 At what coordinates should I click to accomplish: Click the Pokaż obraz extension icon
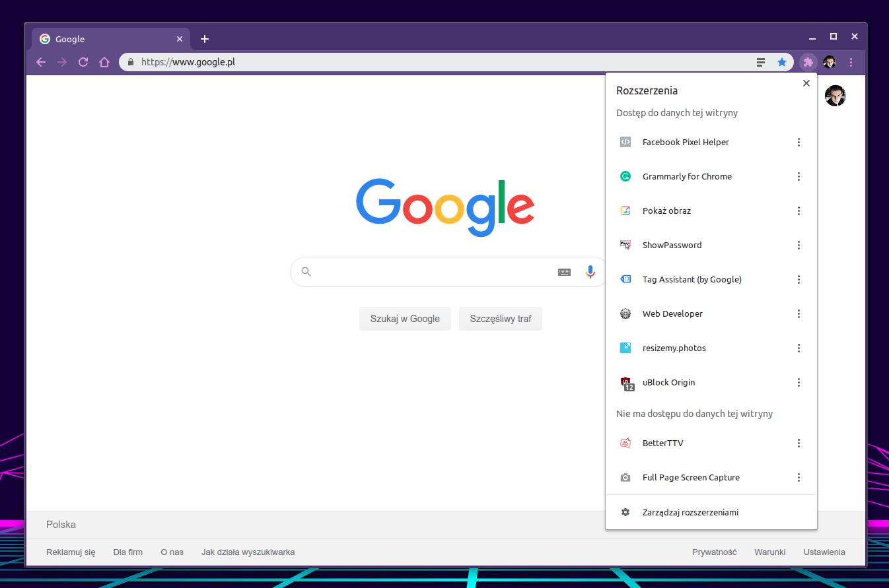point(625,211)
